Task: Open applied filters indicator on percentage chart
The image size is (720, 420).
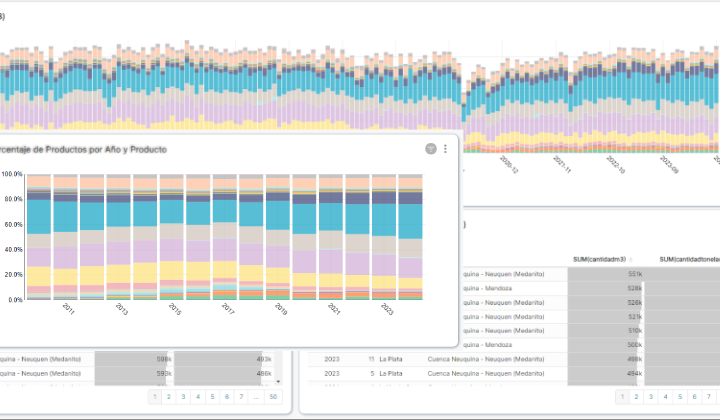Action: (431, 149)
